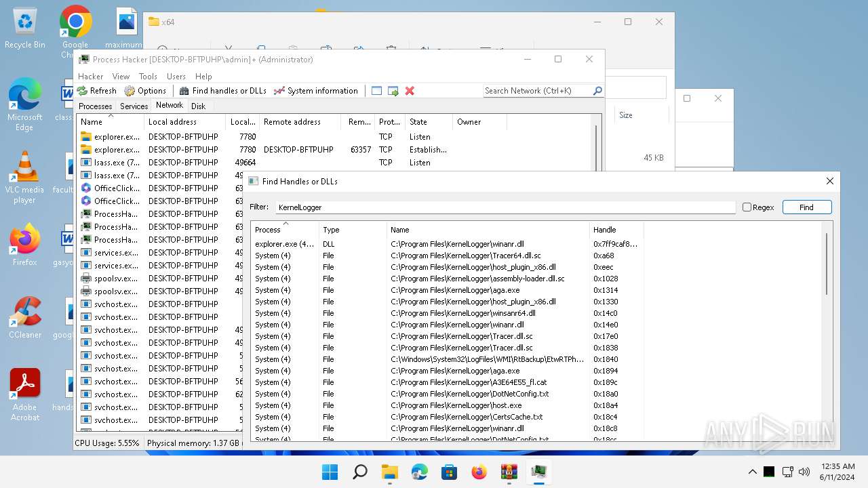Enable the Regex checkbox
This screenshot has height=488, width=868.
pos(747,207)
